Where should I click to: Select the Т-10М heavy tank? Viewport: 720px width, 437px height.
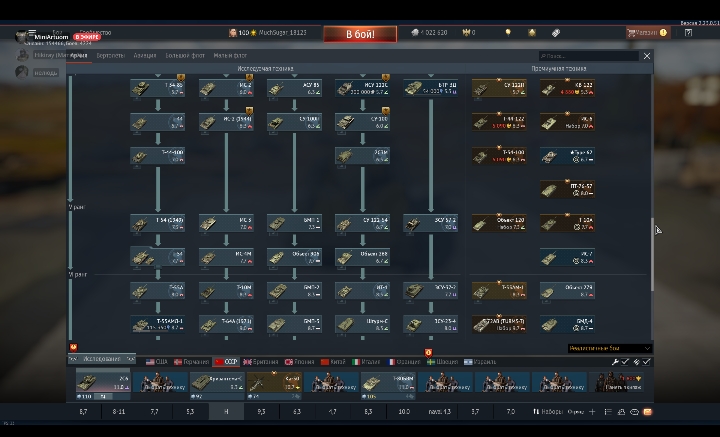[x=226, y=291]
